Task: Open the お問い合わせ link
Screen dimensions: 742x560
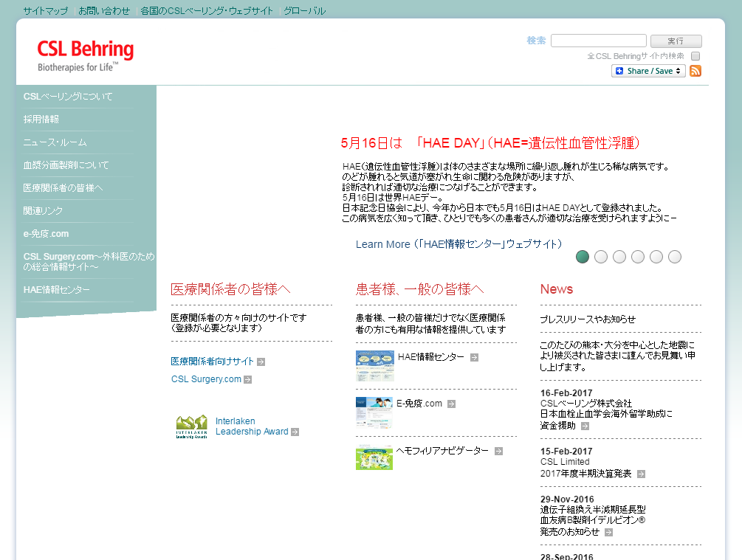Action: pyautogui.click(x=104, y=10)
